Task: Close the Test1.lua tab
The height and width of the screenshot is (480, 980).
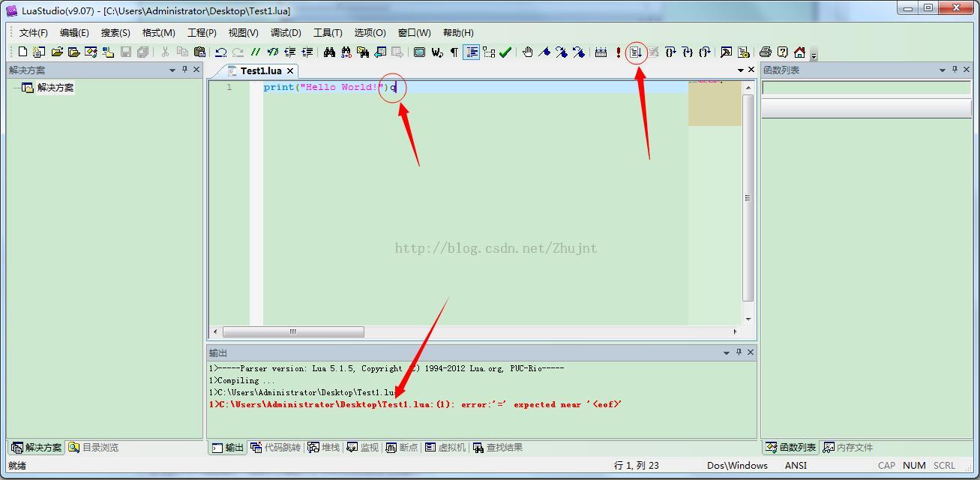Action: coord(290,70)
